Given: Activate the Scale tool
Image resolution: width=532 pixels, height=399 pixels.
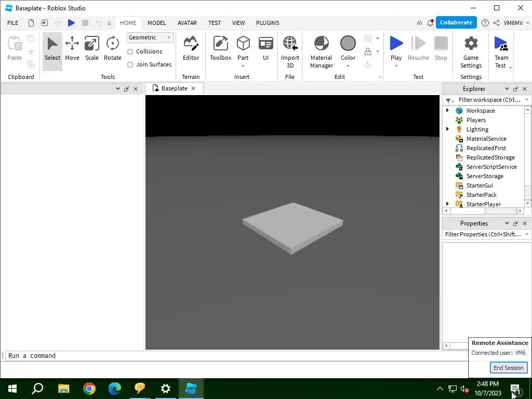Looking at the screenshot, I should point(91,48).
